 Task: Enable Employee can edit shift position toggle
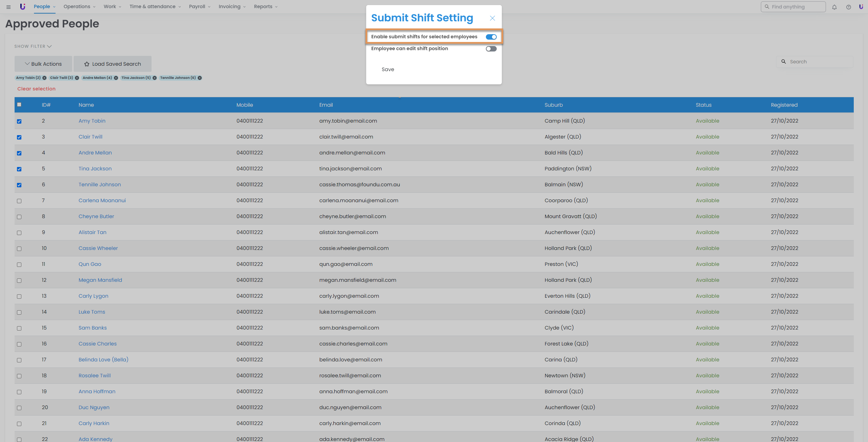pos(491,49)
